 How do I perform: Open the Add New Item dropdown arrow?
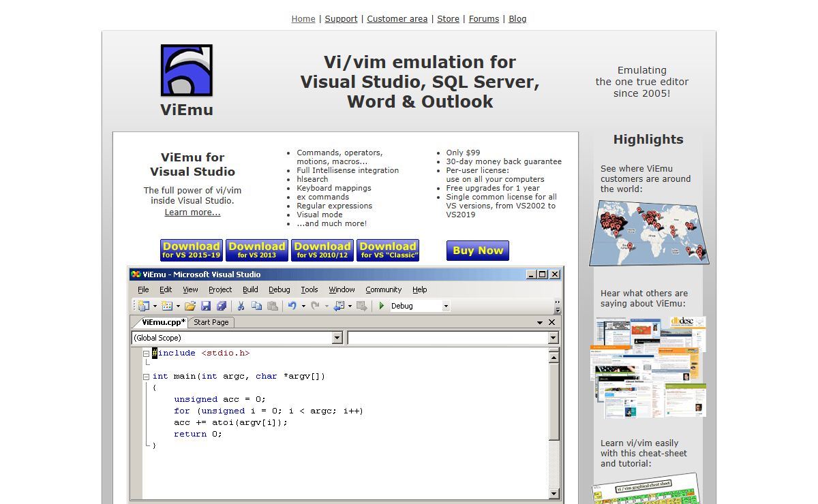178,306
